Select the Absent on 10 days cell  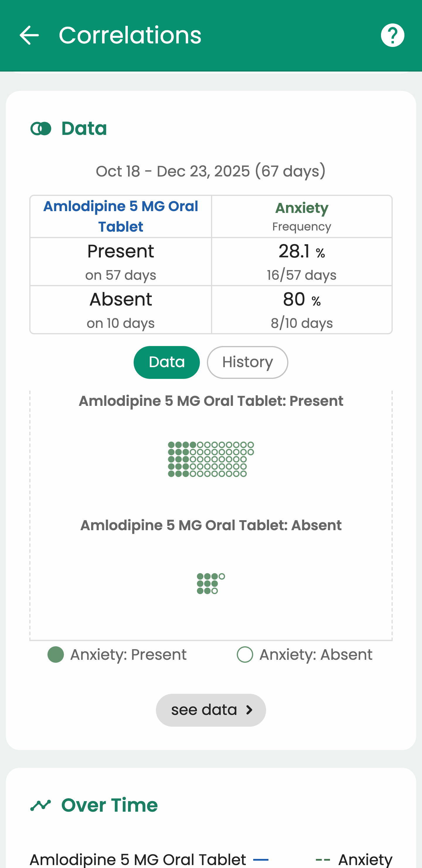120,310
